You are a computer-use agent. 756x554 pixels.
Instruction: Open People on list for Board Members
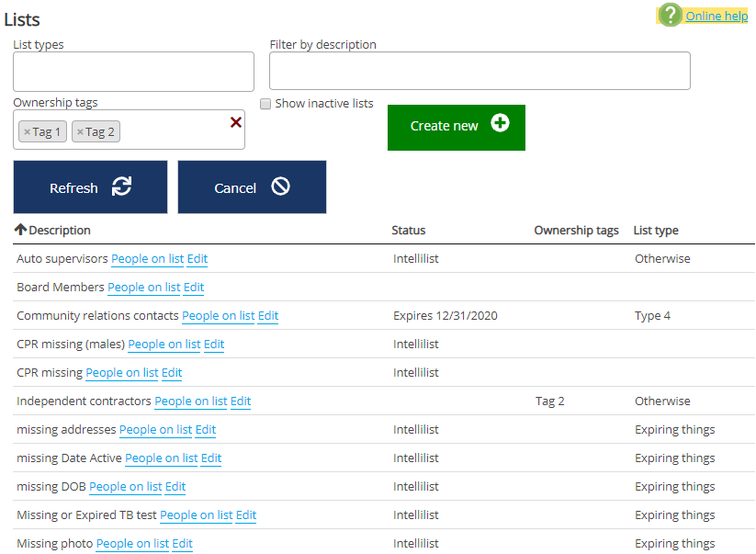[x=143, y=288]
